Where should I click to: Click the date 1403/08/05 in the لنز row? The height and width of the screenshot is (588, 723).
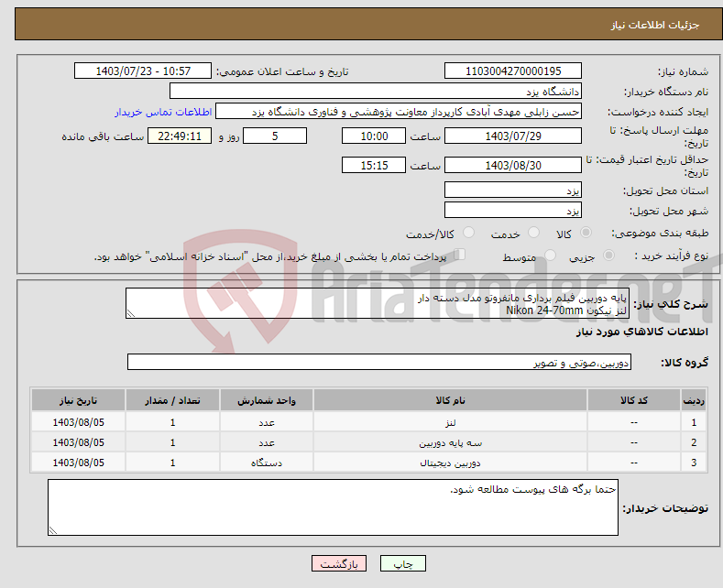pyautogui.click(x=79, y=422)
